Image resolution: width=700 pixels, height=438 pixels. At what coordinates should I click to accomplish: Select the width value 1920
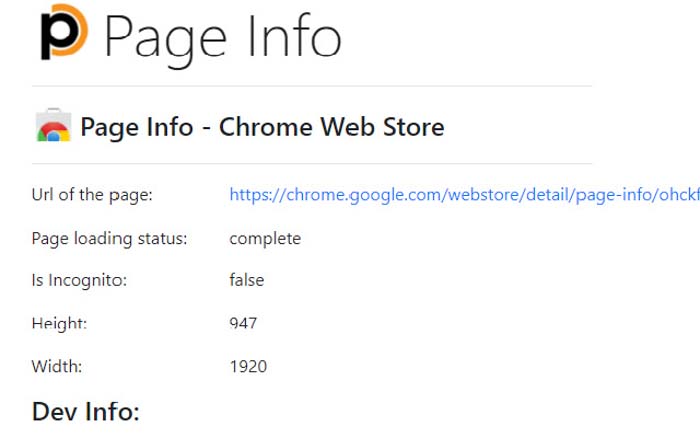coord(248,367)
